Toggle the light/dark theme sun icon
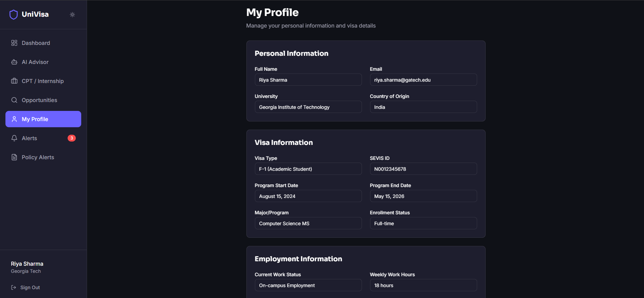Viewport: 644px width, 298px height. coord(72,15)
